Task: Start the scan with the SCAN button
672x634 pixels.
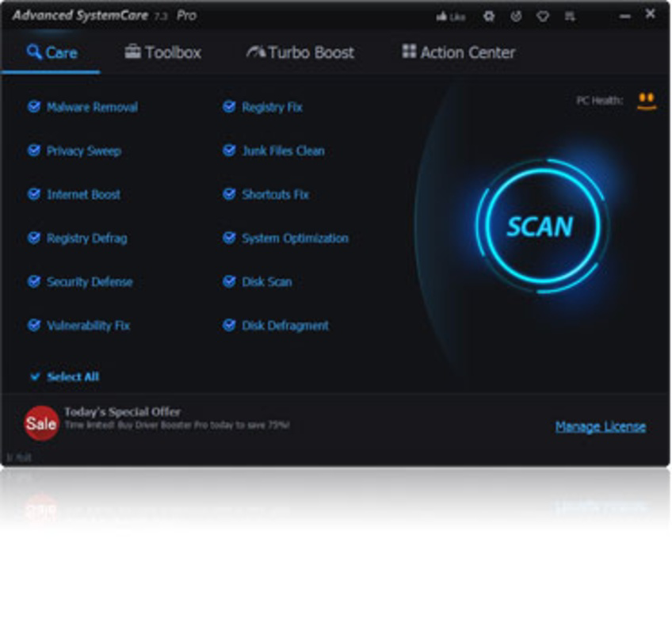Action: [541, 226]
